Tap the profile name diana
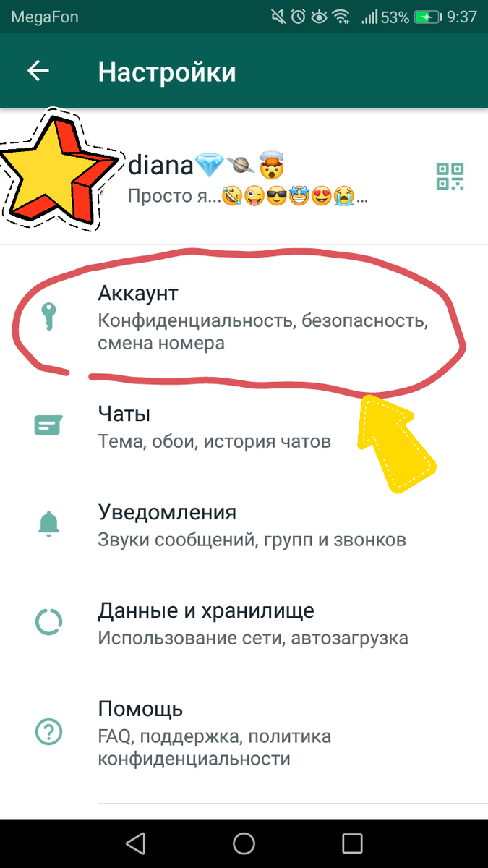 (161, 166)
